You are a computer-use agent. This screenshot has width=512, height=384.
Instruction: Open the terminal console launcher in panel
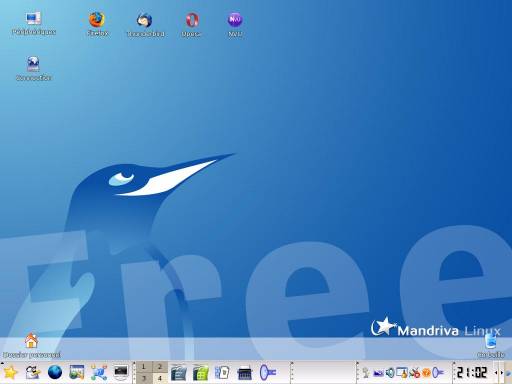click(121, 372)
